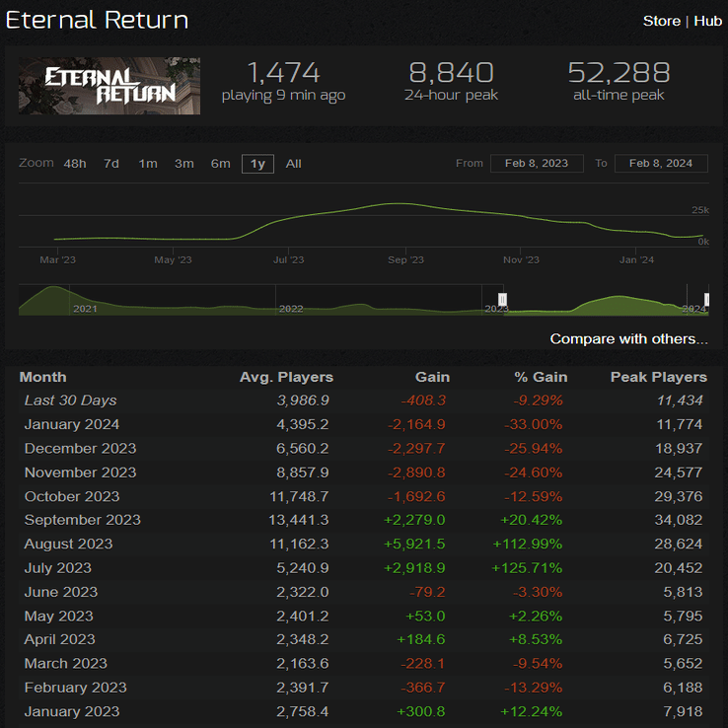The height and width of the screenshot is (728, 728).
Task: Select the December 2023 row label
Action: 80,449
